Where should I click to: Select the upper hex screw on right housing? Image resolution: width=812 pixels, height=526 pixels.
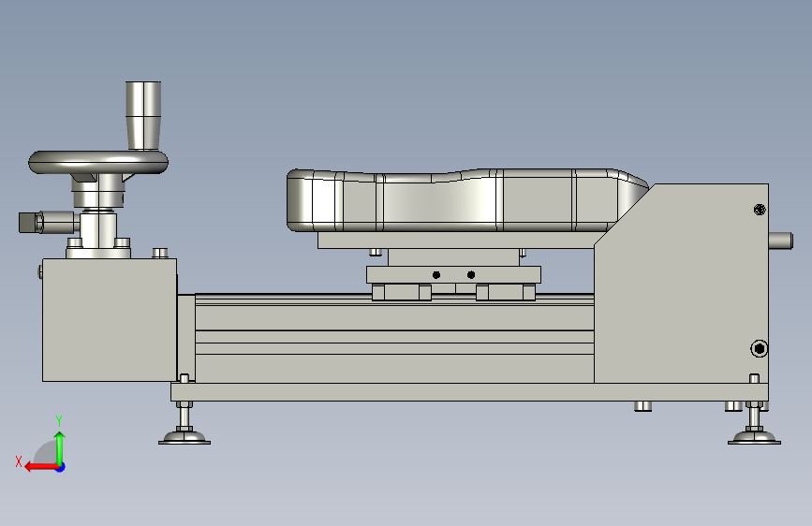760,209
